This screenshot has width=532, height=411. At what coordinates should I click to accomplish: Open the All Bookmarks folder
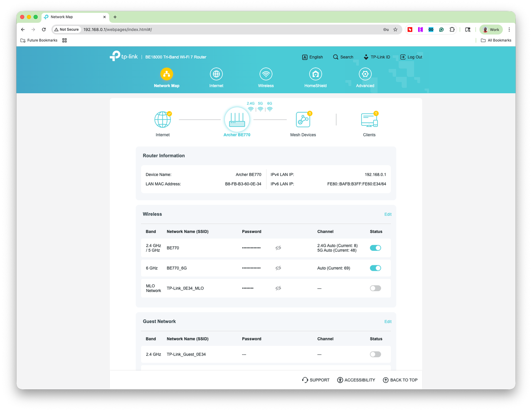click(x=496, y=40)
